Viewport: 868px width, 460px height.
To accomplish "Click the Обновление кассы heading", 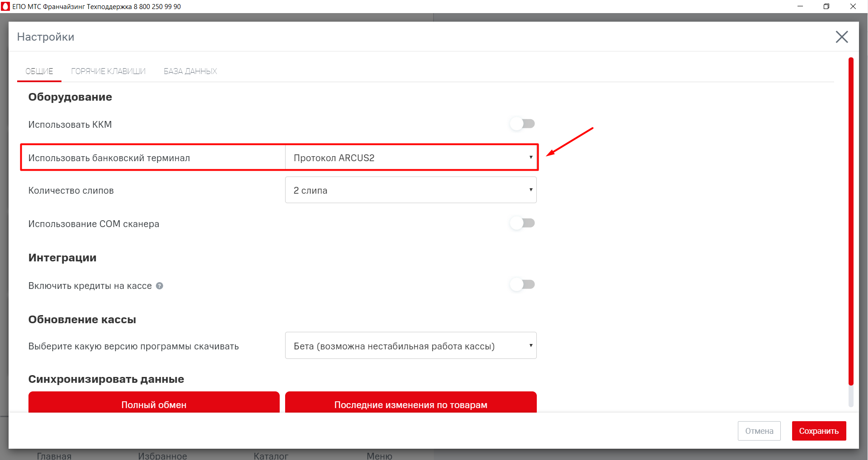I will tap(82, 320).
